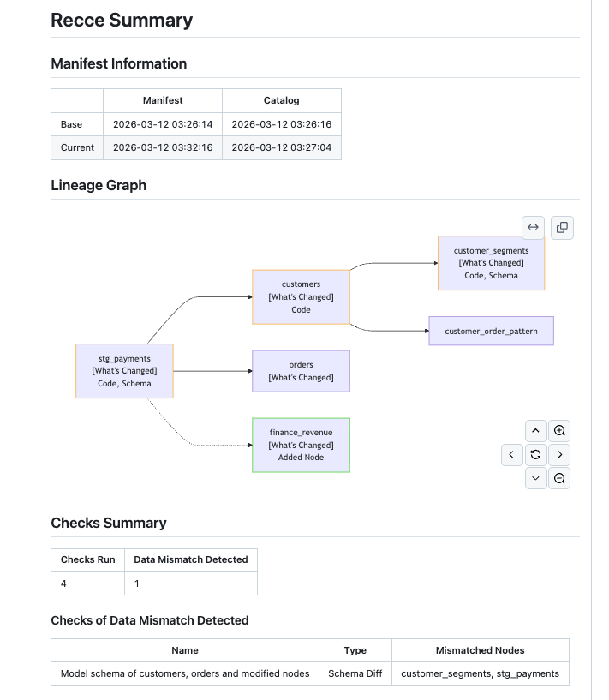Click the expand width arrows icon
This screenshot has height=700, width=609.
[533, 227]
